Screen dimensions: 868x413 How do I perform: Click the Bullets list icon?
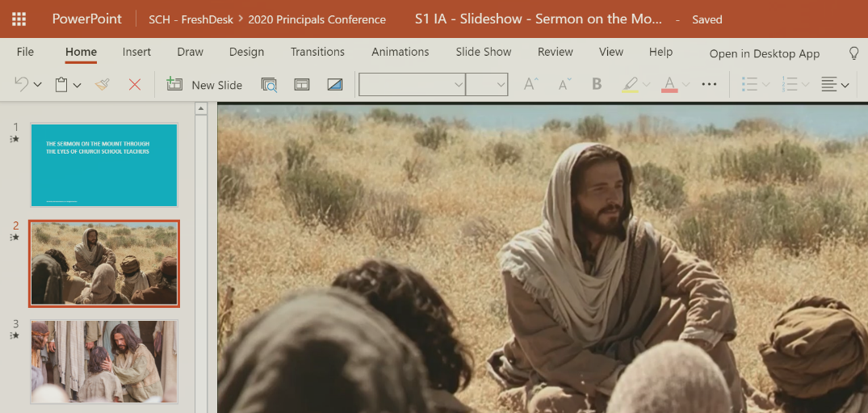pos(749,84)
